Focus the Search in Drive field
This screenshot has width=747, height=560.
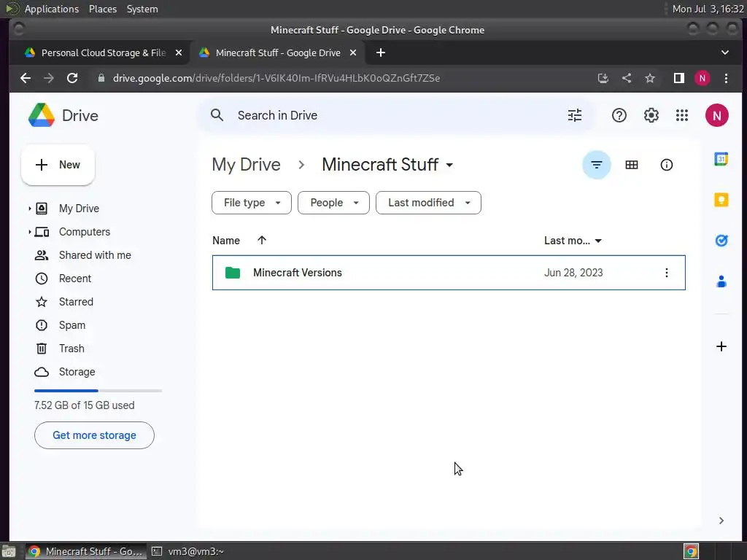395,115
